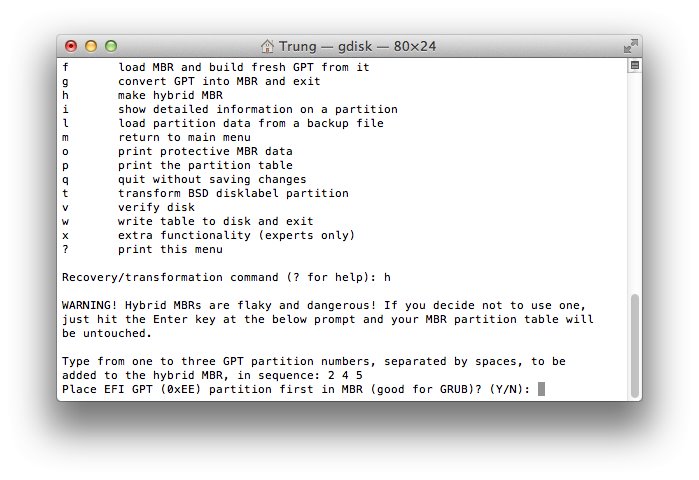Click the "verify disk" menu line

coord(156,207)
